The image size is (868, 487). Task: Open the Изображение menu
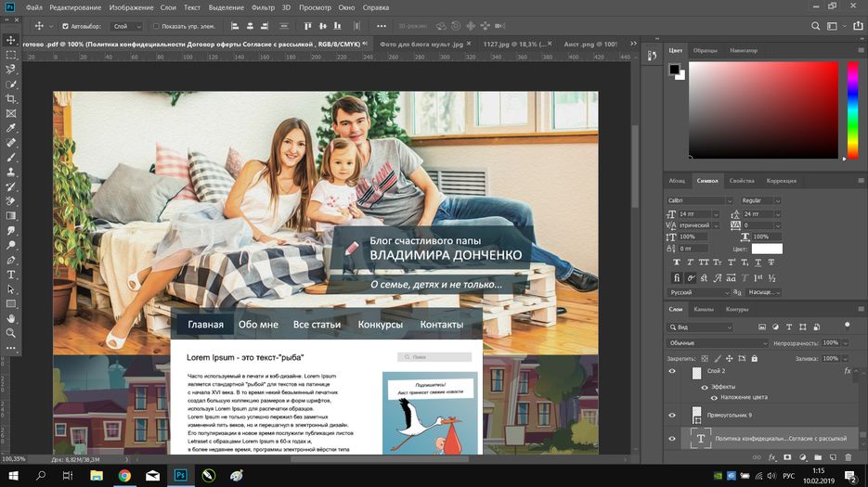(131, 7)
